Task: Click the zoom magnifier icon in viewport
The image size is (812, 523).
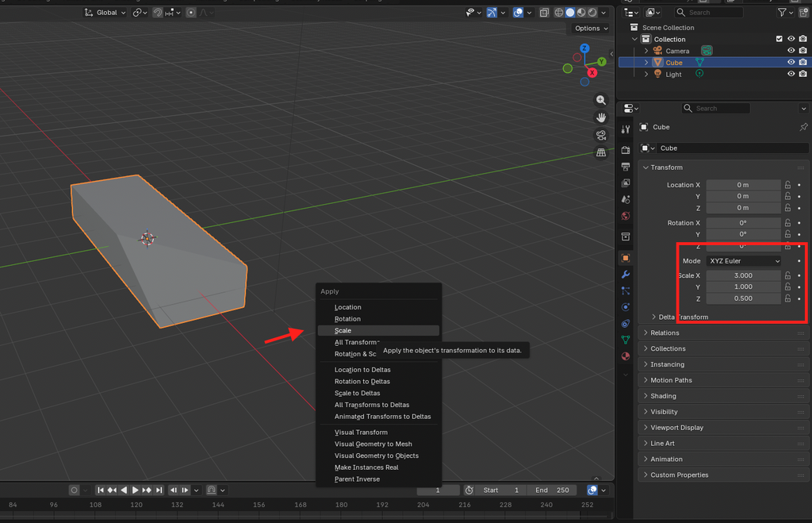Action: click(x=601, y=100)
